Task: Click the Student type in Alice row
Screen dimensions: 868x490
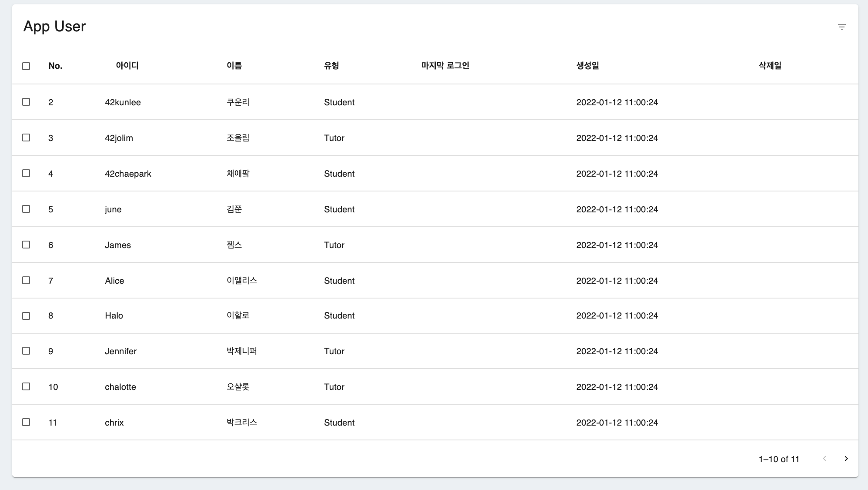Action: point(339,281)
